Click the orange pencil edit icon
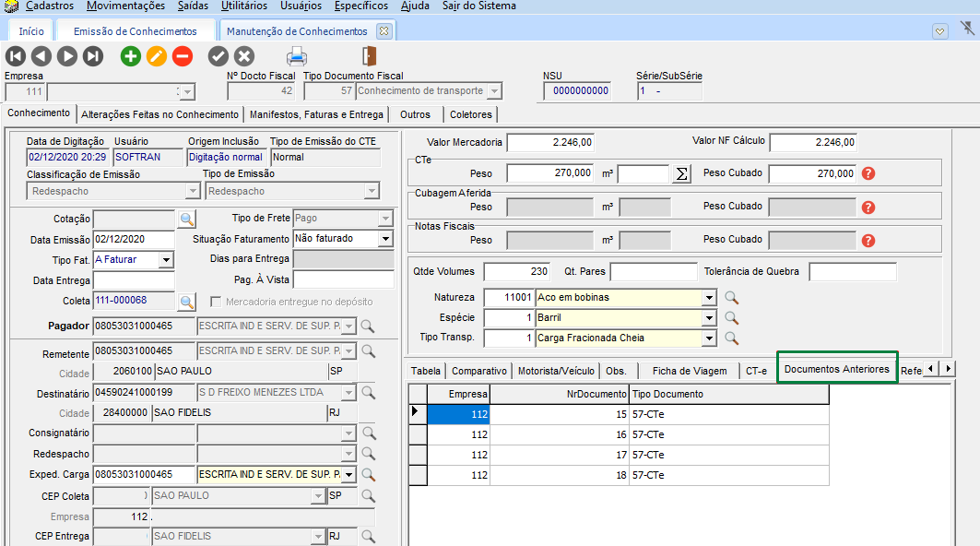980x546 pixels. pos(157,56)
